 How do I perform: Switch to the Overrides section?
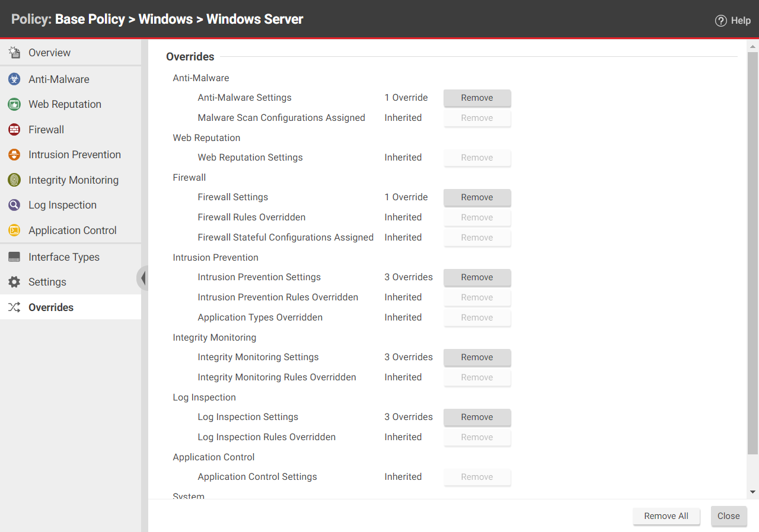pos(51,307)
